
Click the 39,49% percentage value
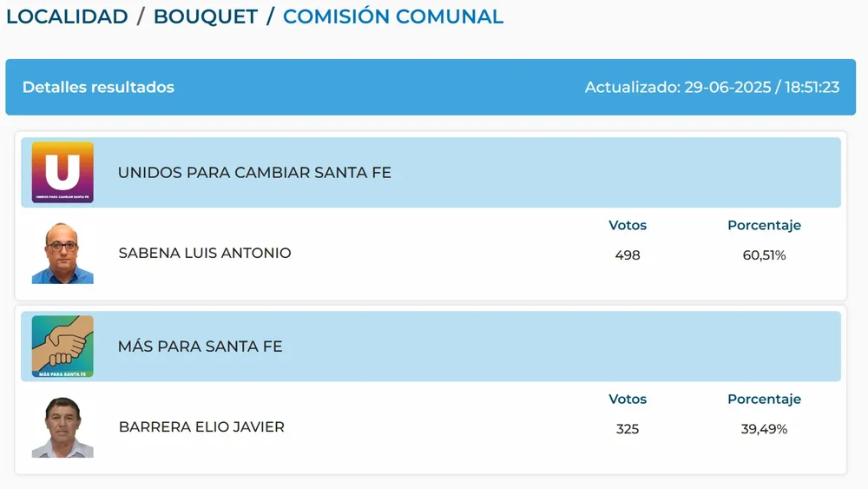click(x=764, y=429)
